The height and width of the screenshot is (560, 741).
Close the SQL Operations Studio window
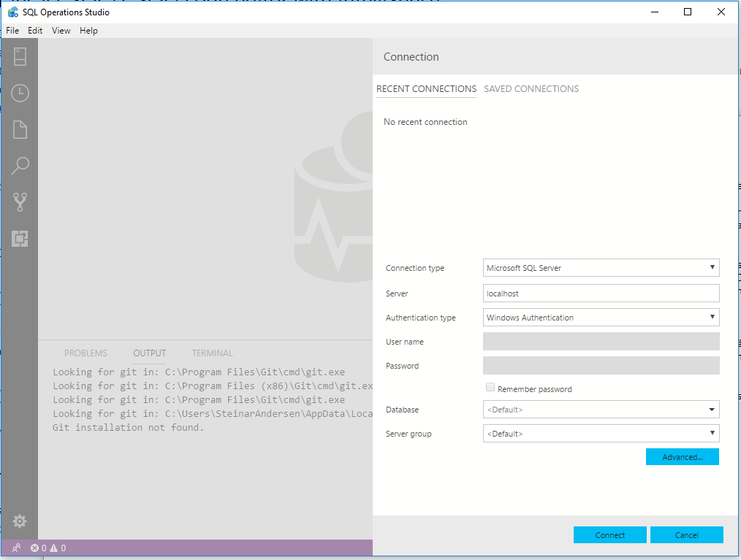click(x=721, y=12)
